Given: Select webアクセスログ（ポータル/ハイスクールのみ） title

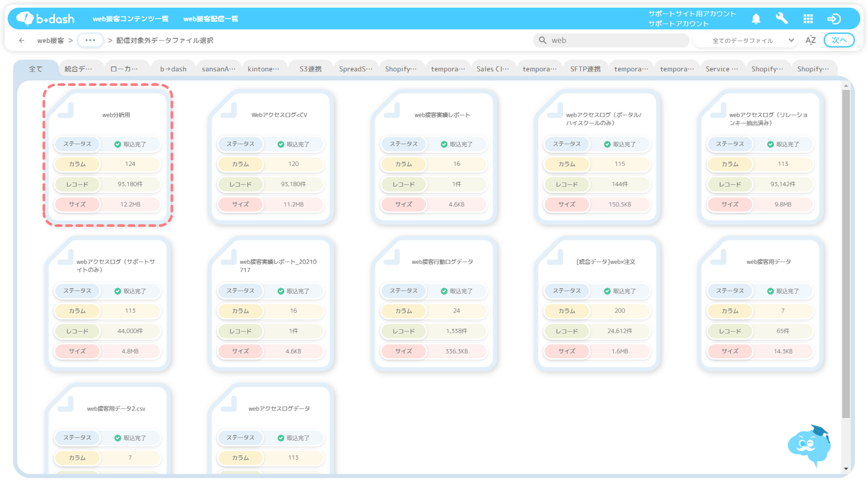Looking at the screenshot, I should [x=604, y=119].
